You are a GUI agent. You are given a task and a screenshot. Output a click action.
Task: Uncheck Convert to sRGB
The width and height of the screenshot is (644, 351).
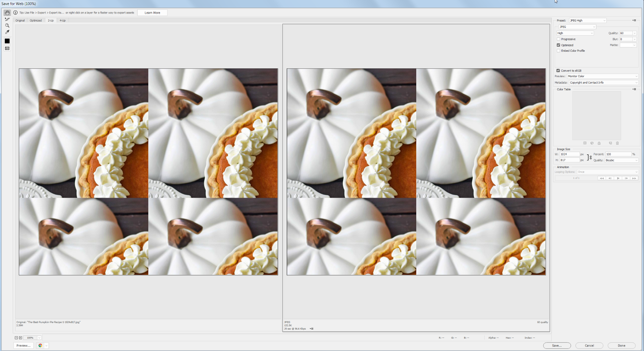click(x=557, y=70)
